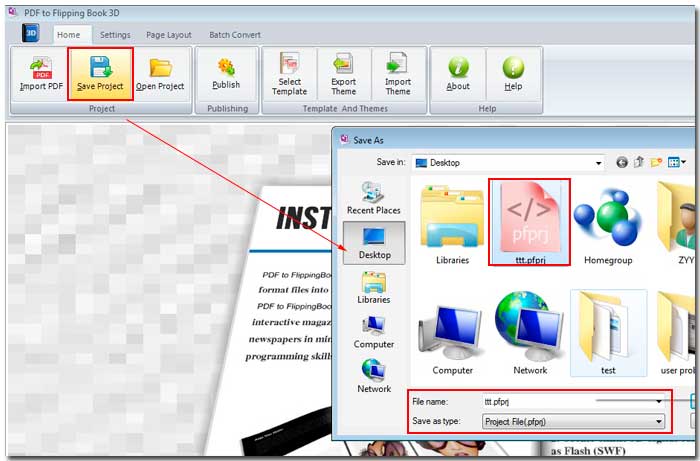This screenshot has width=700, height=461.
Task: Click the Up One Level folder icon
Action: 639,162
